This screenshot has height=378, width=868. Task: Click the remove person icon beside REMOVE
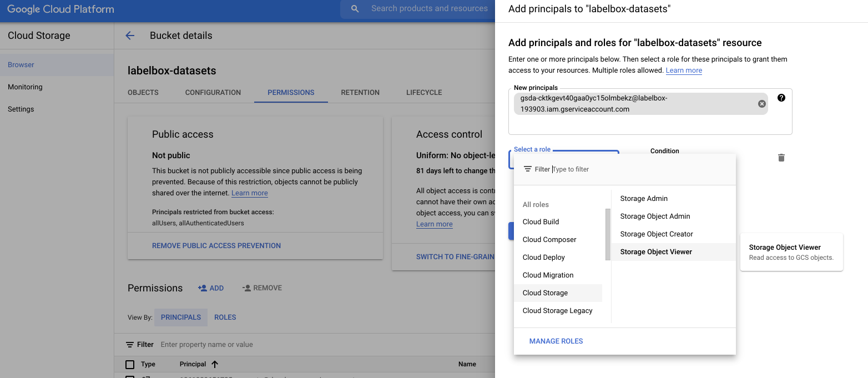[x=247, y=288]
